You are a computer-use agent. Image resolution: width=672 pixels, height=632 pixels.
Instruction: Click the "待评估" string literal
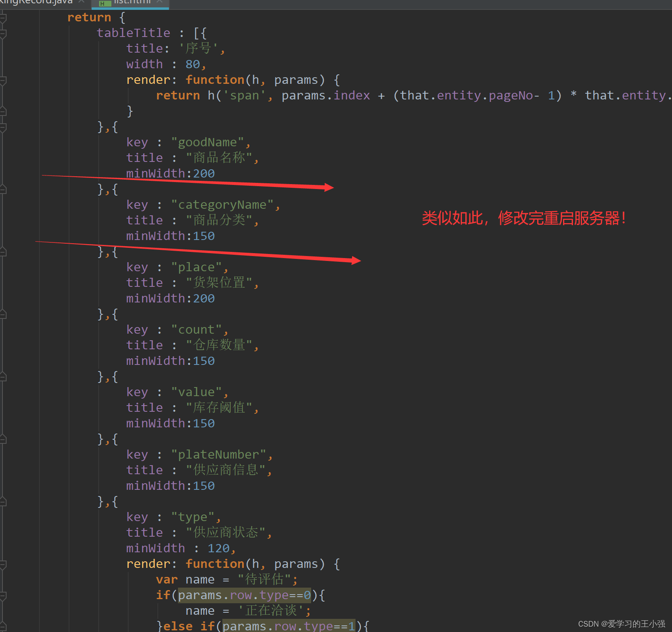click(x=265, y=579)
